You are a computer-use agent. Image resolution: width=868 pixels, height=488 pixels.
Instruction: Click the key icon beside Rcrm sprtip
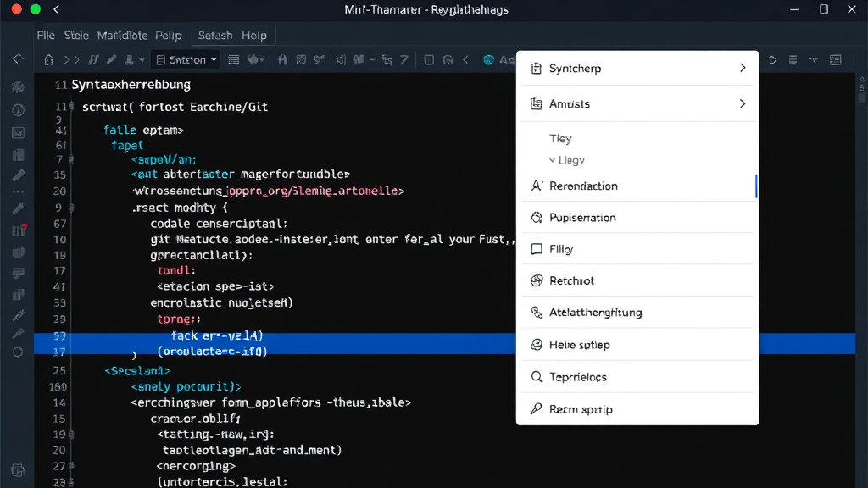(x=536, y=409)
